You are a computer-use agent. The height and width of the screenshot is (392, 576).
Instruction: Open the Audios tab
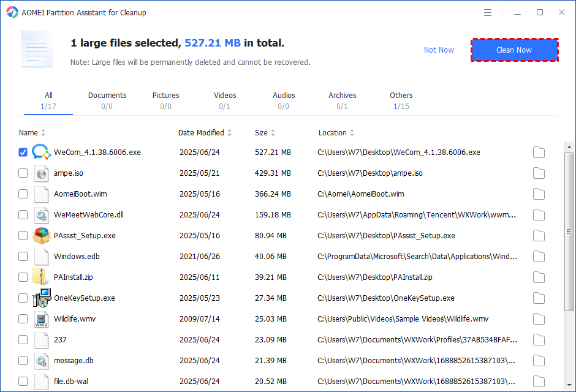point(284,101)
